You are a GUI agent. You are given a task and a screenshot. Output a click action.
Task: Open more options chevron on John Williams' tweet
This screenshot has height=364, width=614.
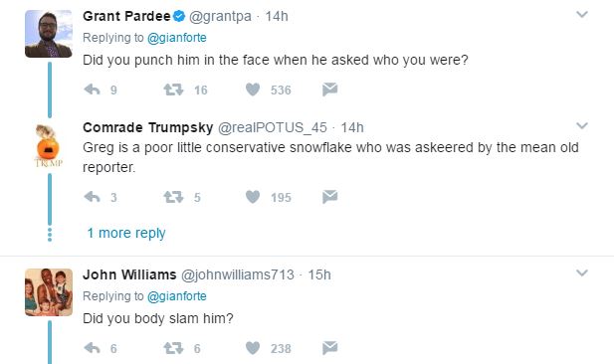tap(582, 273)
